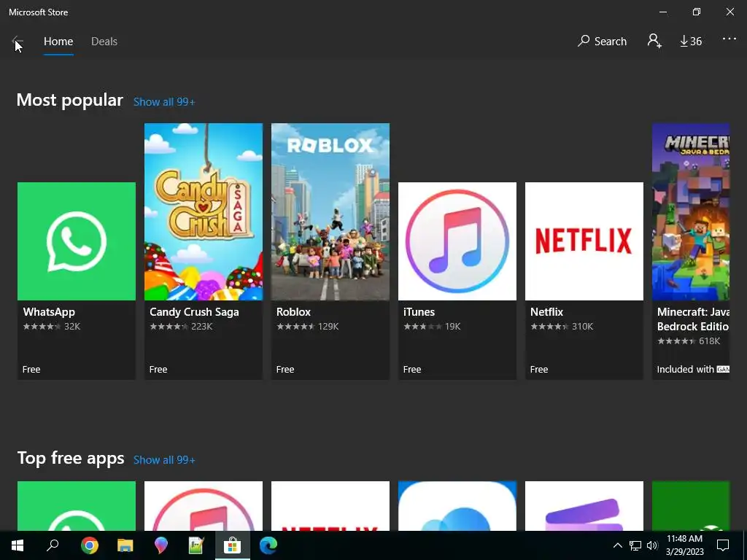Viewport: 747px width, 560px height.
Task: Switch to the Home tab
Action: point(58,42)
